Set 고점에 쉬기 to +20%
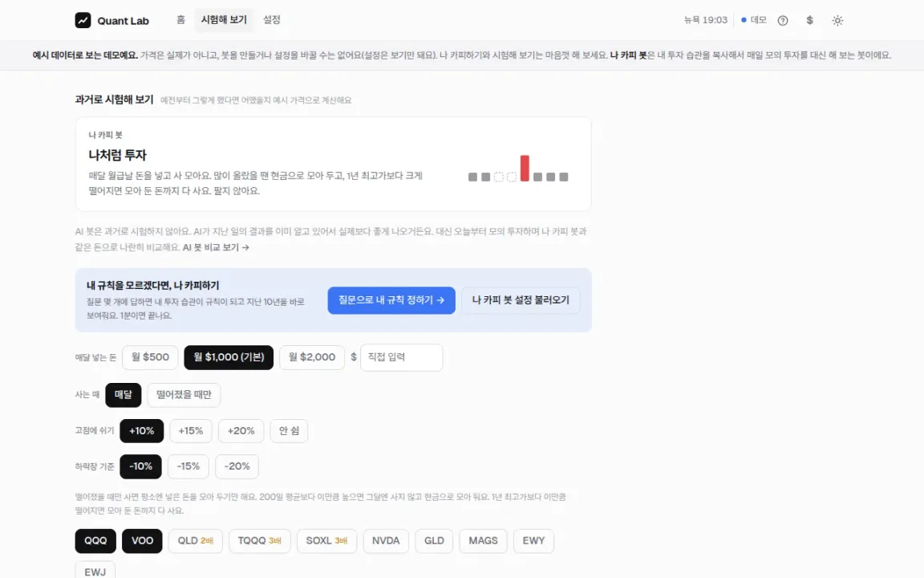 [x=241, y=431]
